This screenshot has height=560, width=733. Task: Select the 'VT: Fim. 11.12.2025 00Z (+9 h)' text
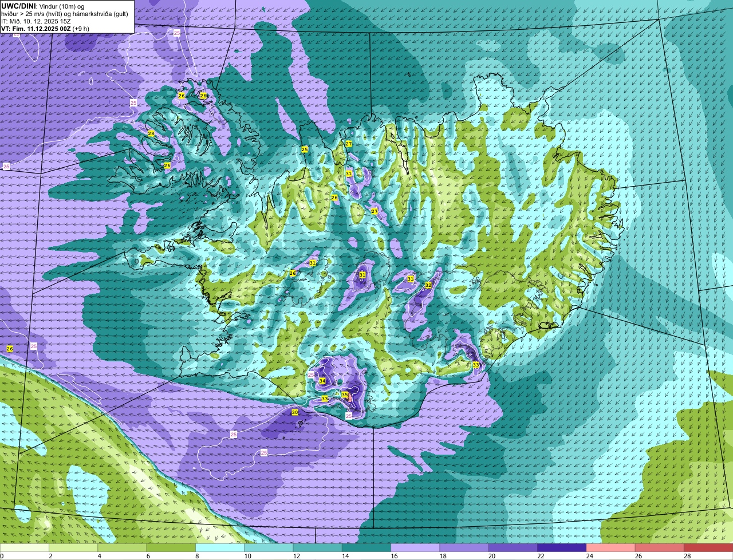click(x=45, y=28)
